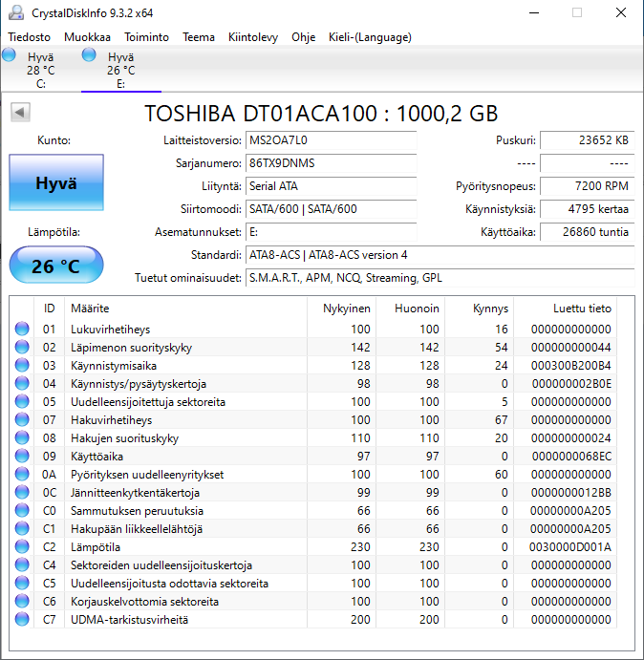Open the Tiedosto menu
The height and width of the screenshot is (660, 644).
pyautogui.click(x=30, y=37)
